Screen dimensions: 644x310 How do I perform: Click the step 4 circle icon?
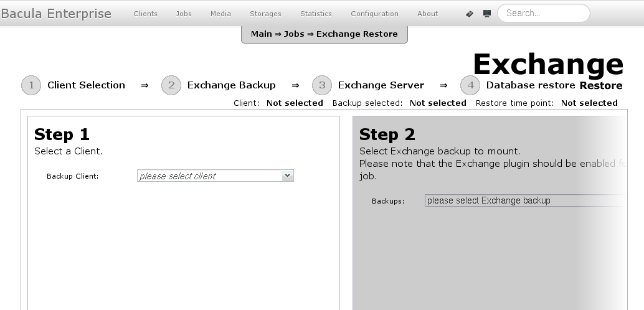coord(470,85)
